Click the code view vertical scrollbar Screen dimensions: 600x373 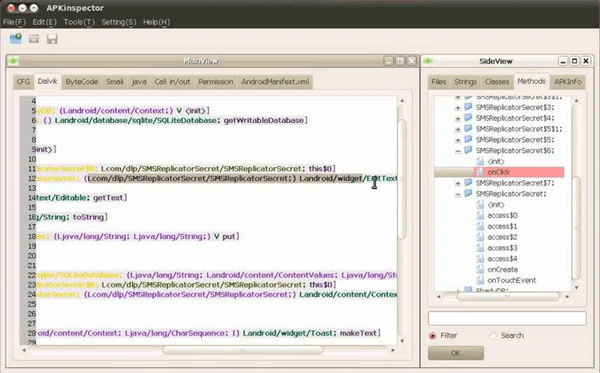[x=402, y=179]
